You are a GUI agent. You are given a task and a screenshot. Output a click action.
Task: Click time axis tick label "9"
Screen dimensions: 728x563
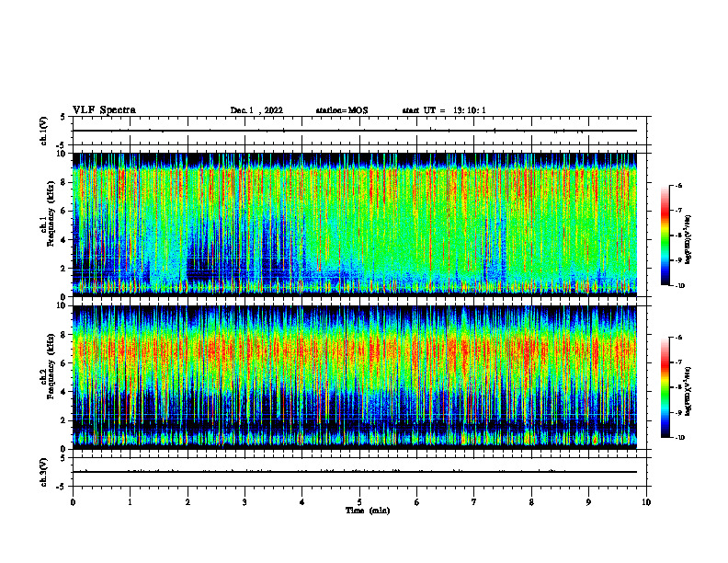point(588,502)
